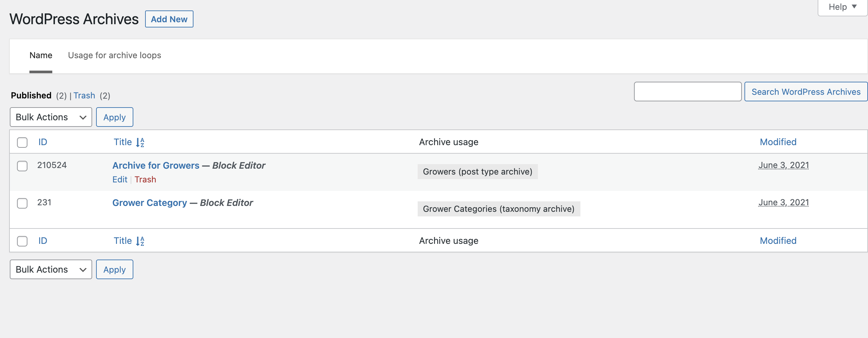Click June 3, 2021 date for Grower Category

coord(783,203)
